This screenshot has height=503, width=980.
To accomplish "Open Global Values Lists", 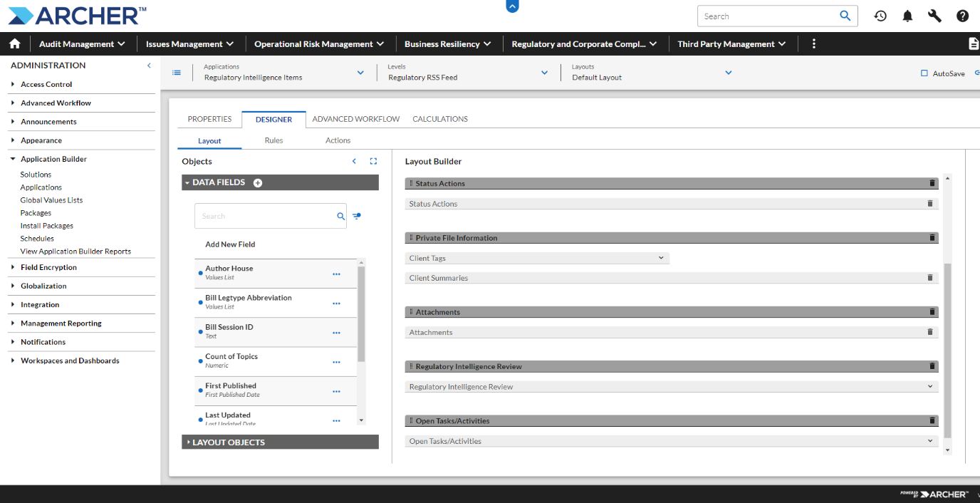I will (51, 200).
